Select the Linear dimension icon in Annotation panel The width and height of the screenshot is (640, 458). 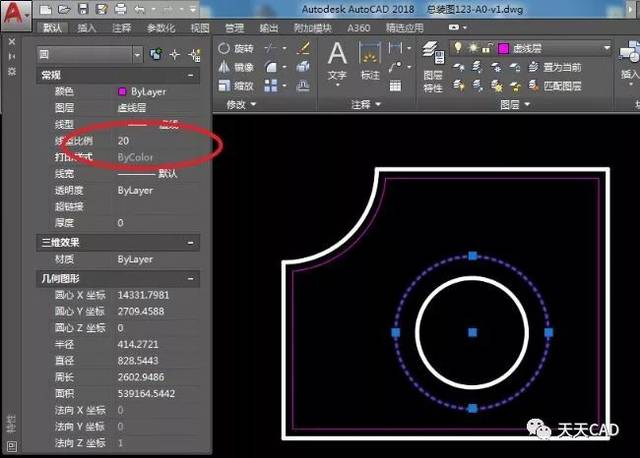395,48
